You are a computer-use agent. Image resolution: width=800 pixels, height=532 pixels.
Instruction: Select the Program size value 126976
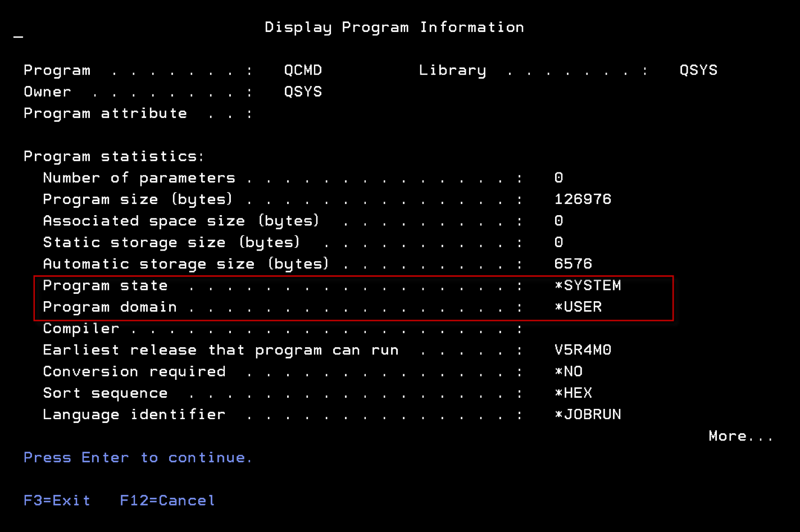[x=583, y=199]
